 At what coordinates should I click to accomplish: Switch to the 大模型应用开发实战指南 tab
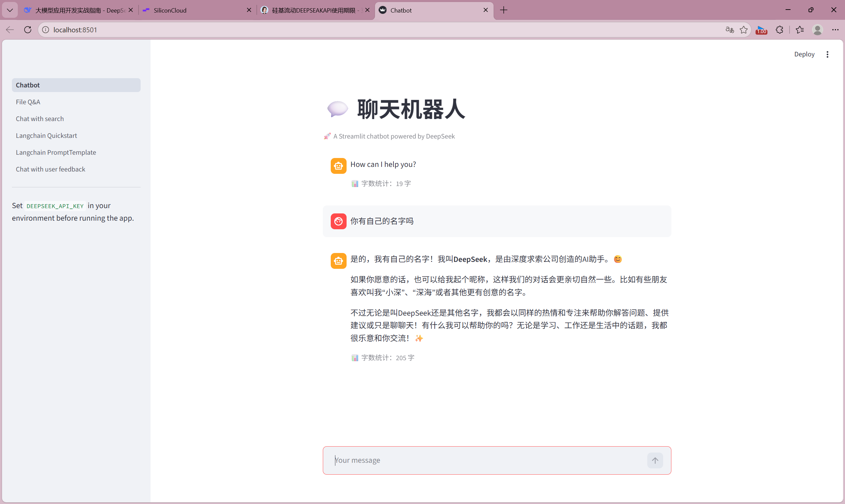80,10
